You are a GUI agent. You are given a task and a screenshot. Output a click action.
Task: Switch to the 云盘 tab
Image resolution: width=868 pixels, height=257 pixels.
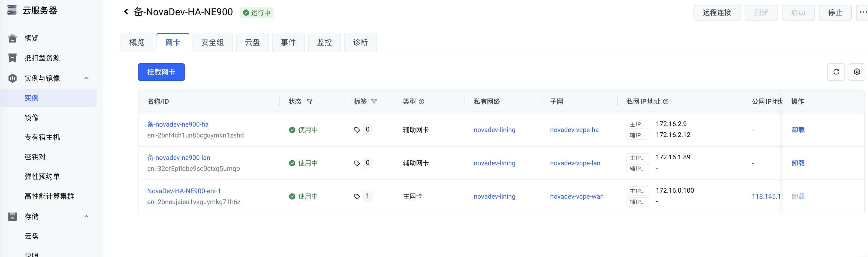pos(252,43)
